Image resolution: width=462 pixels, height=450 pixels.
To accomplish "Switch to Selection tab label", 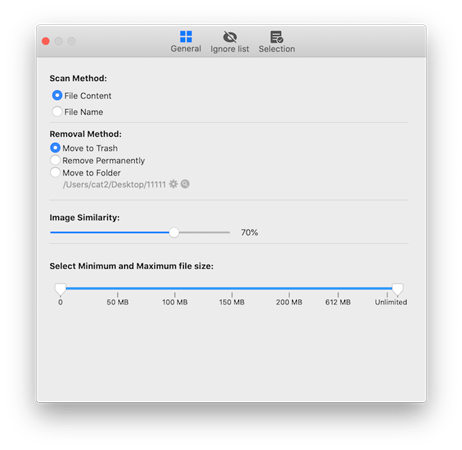I will coord(277,49).
